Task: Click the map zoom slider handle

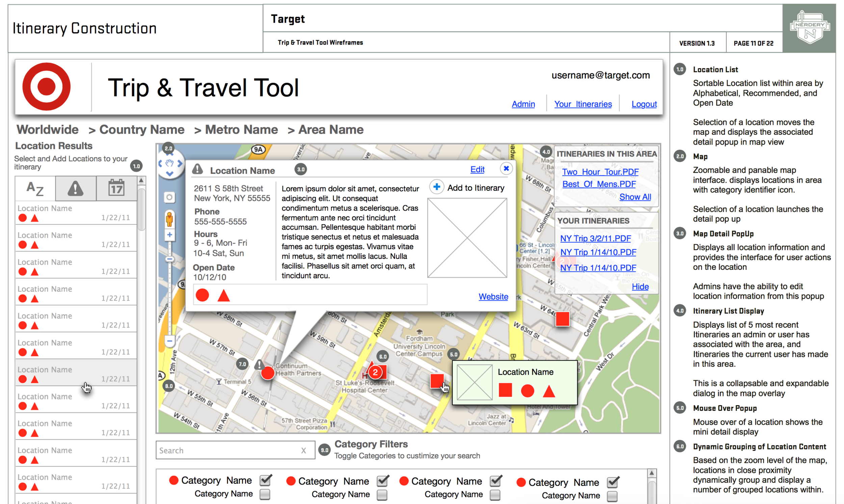Action: click(x=169, y=260)
